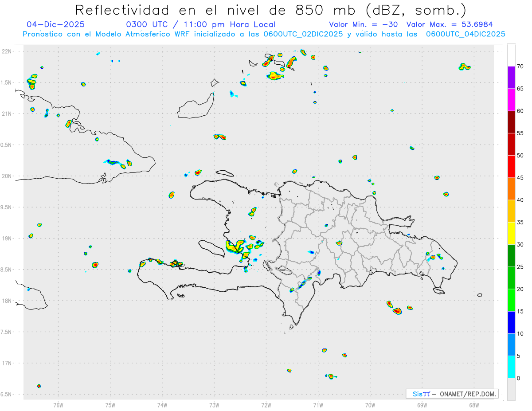
Task: Pick the orange 40–45 dBZ color band
Action: pyautogui.click(x=511, y=189)
